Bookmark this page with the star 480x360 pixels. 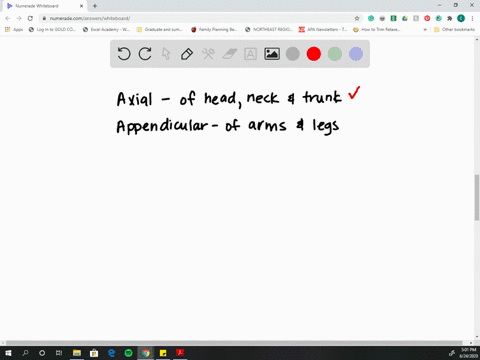pos(357,18)
